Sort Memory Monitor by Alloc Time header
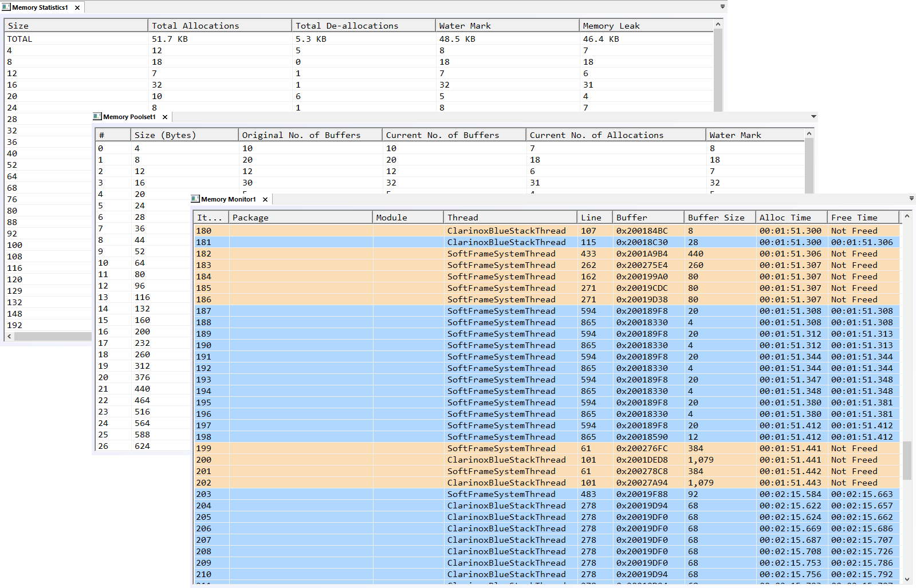This screenshot has width=916, height=588. 792,218
